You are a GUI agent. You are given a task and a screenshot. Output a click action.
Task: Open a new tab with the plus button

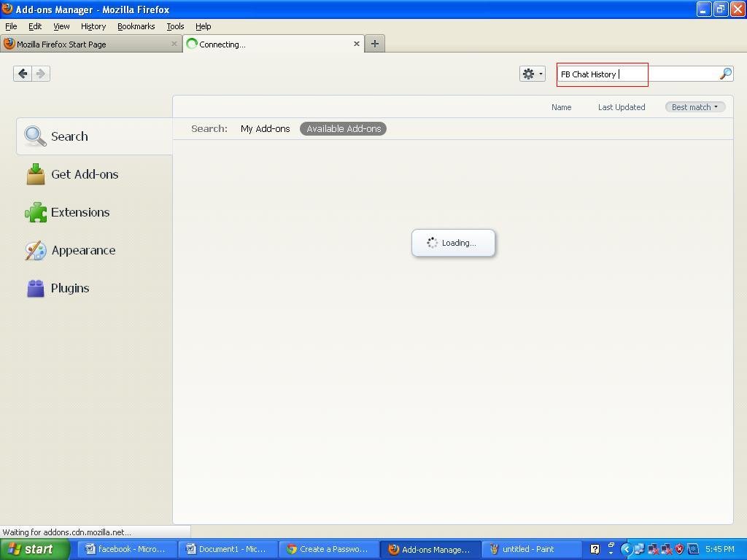point(375,44)
